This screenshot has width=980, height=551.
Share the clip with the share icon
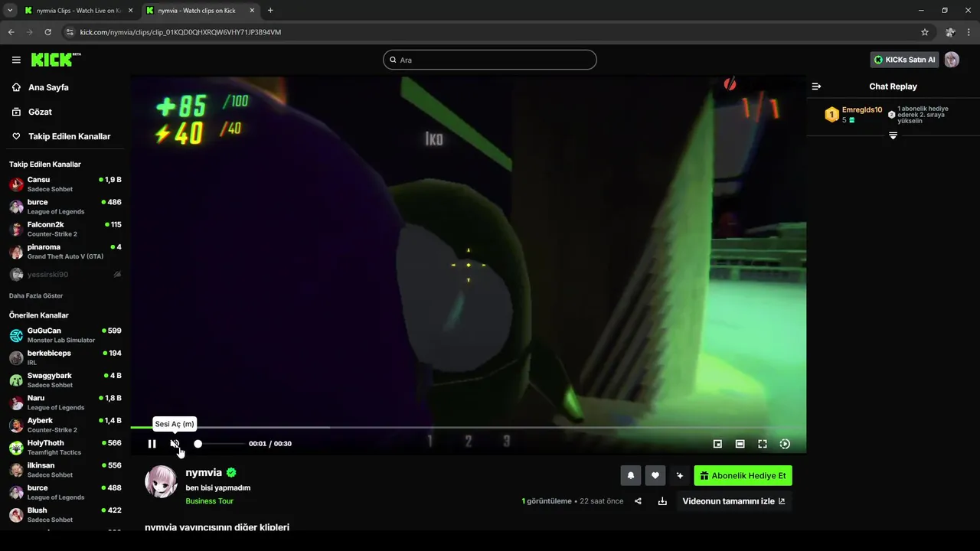click(x=638, y=501)
